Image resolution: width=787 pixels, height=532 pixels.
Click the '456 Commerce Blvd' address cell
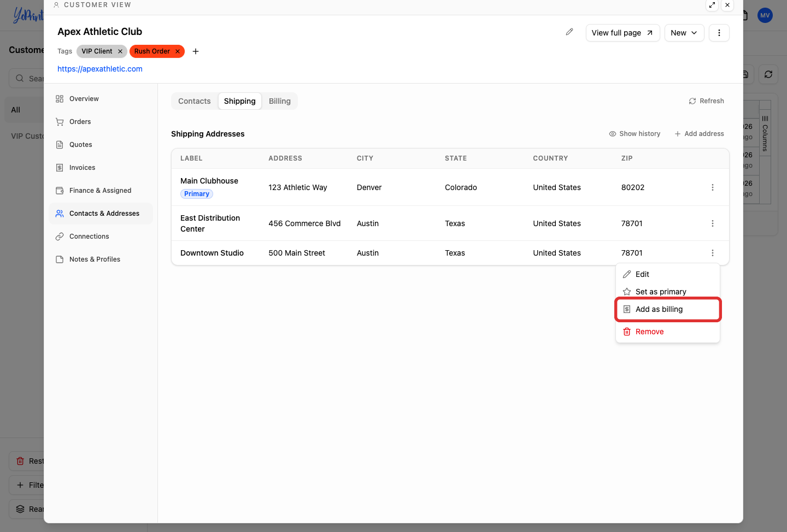304,223
